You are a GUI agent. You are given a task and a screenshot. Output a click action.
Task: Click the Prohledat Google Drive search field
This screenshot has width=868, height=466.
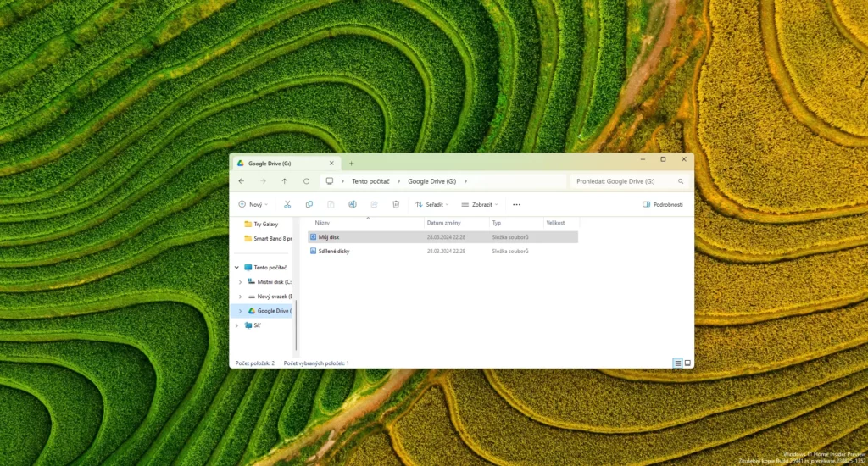coord(623,181)
